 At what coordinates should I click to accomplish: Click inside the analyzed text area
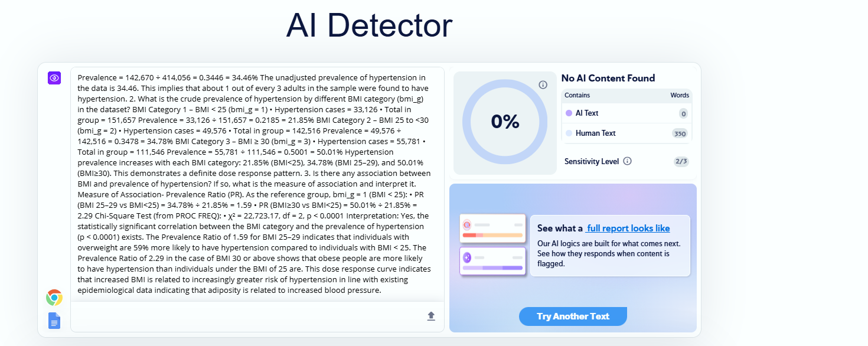(x=257, y=184)
